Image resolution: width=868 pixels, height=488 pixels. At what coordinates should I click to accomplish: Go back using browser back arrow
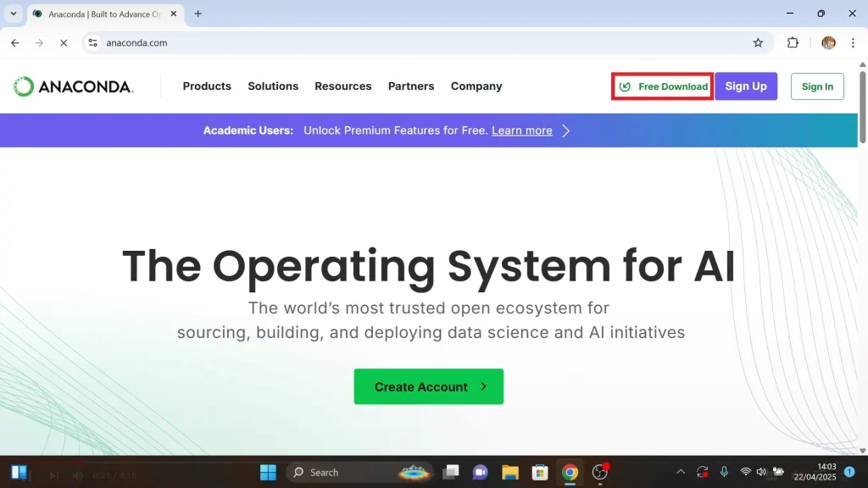(x=15, y=42)
